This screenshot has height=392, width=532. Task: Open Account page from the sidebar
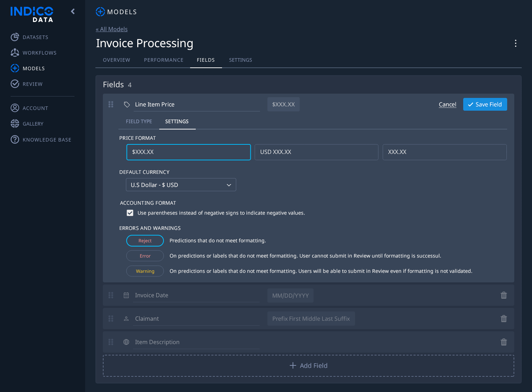pyautogui.click(x=29, y=108)
